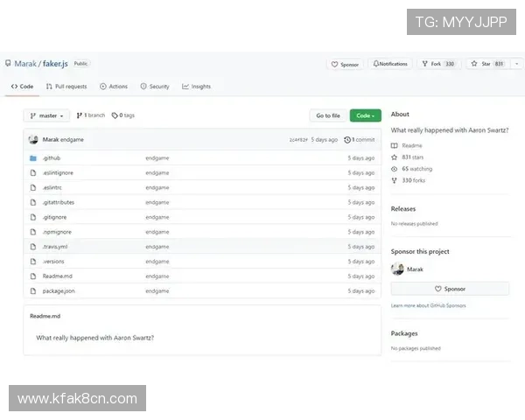Click the file icon next to package.json
525x420 pixels.
click(x=33, y=290)
